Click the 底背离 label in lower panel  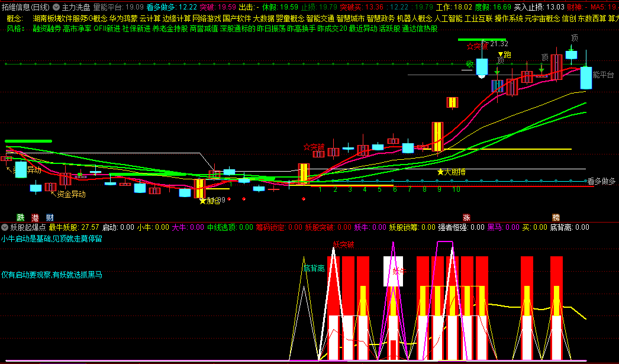point(314,269)
